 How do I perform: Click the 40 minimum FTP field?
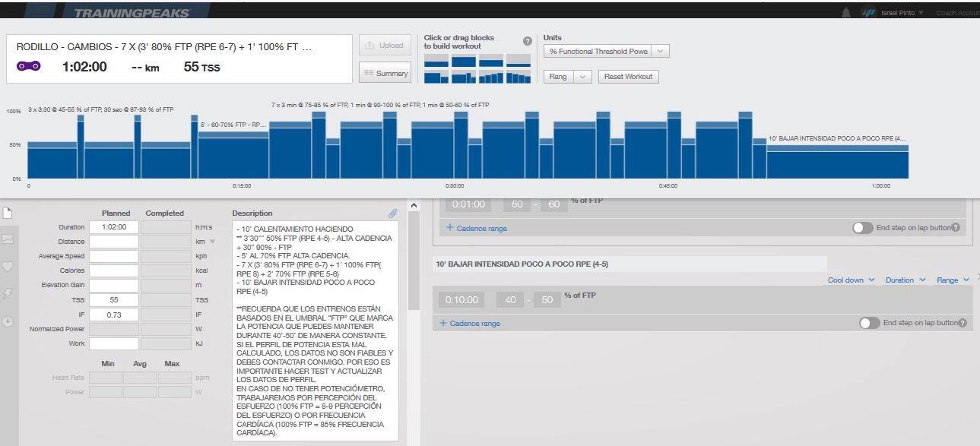(x=510, y=300)
